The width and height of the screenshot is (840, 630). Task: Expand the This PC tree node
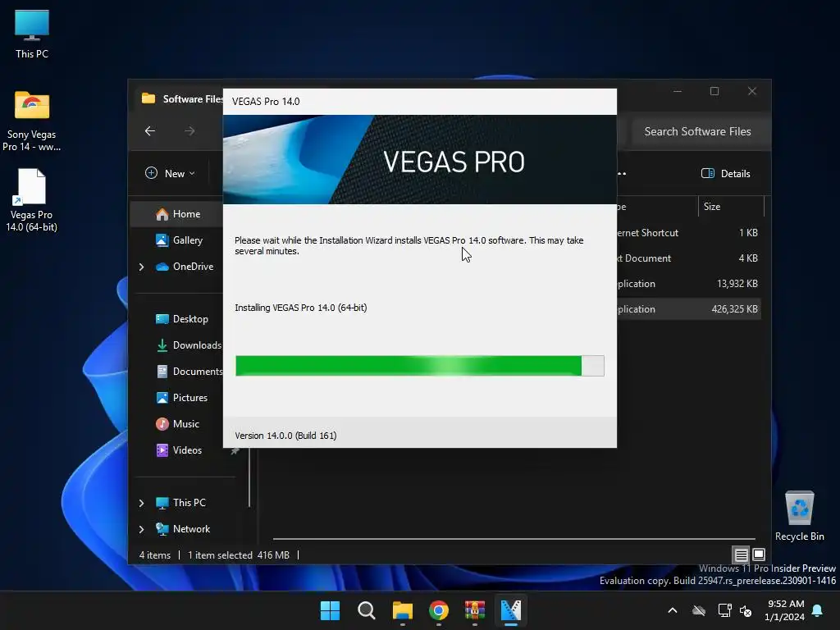point(141,503)
